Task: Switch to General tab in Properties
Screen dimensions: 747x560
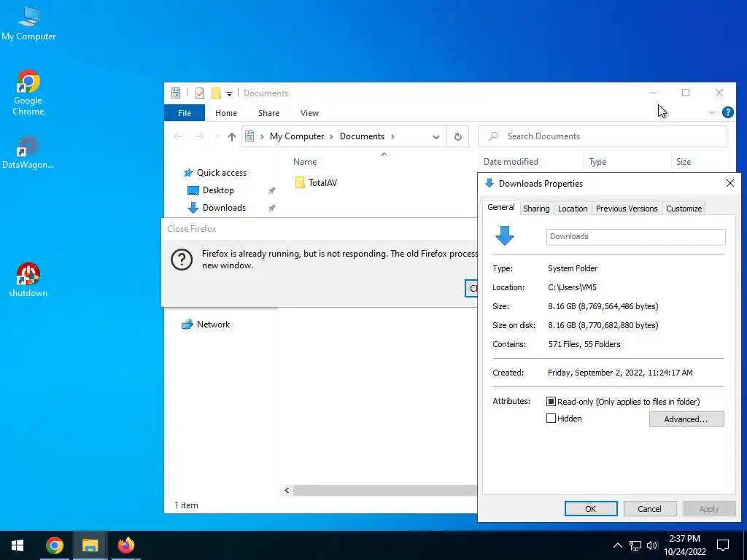Action: [x=500, y=207]
